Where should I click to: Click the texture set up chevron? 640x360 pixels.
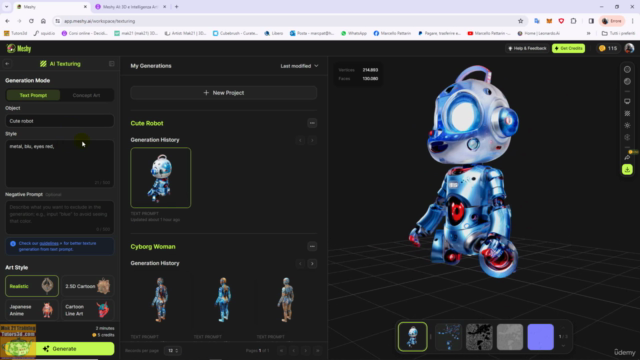563,328
